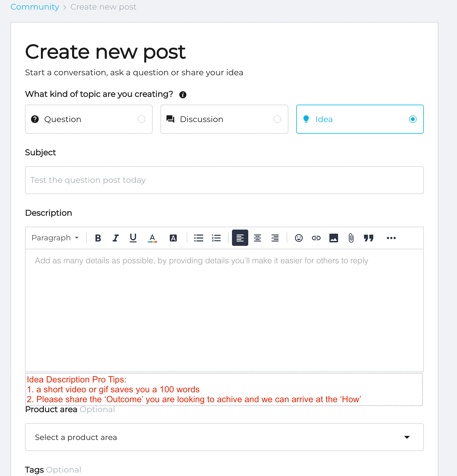This screenshot has width=457, height=476.
Task: Show more editor options via ellipsis
Action: 391,238
